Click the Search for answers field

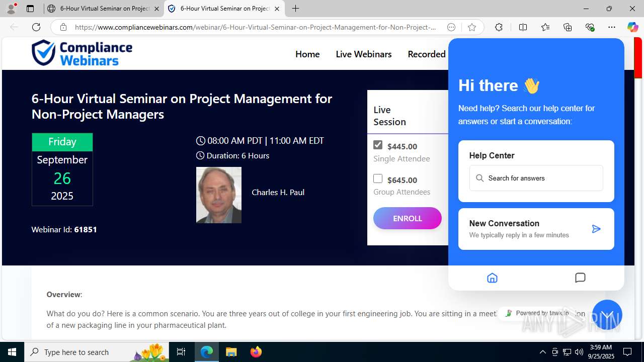[536, 178]
